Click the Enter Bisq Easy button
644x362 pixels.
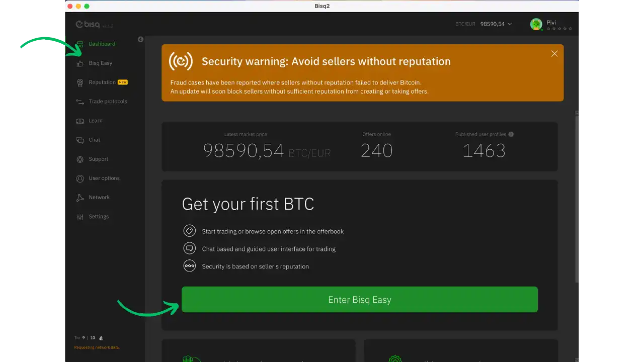click(359, 300)
